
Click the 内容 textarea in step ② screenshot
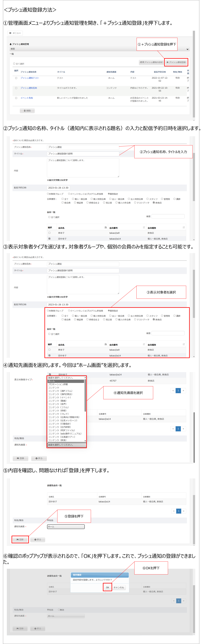click(x=83, y=168)
